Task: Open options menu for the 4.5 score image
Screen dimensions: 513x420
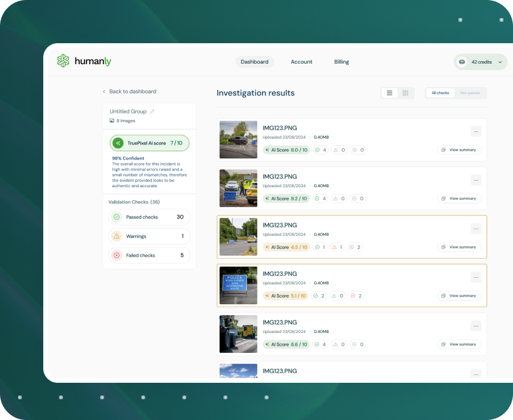Action: tap(476, 229)
